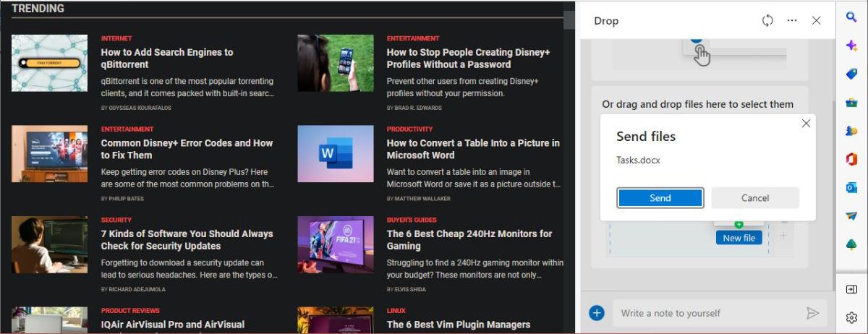Open 7 Kinds of Software security updates article
Screen dimensions: 868x334
(x=187, y=239)
